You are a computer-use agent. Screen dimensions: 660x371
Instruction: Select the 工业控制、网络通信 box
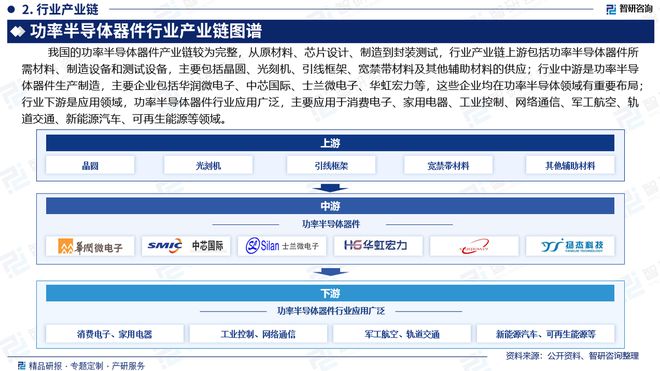[x=258, y=334]
